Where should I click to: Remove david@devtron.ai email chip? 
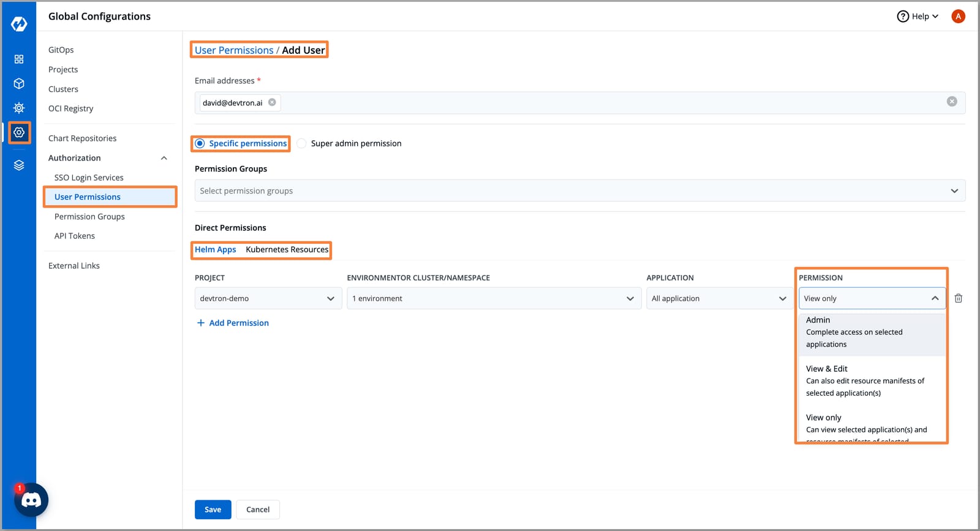(x=272, y=102)
